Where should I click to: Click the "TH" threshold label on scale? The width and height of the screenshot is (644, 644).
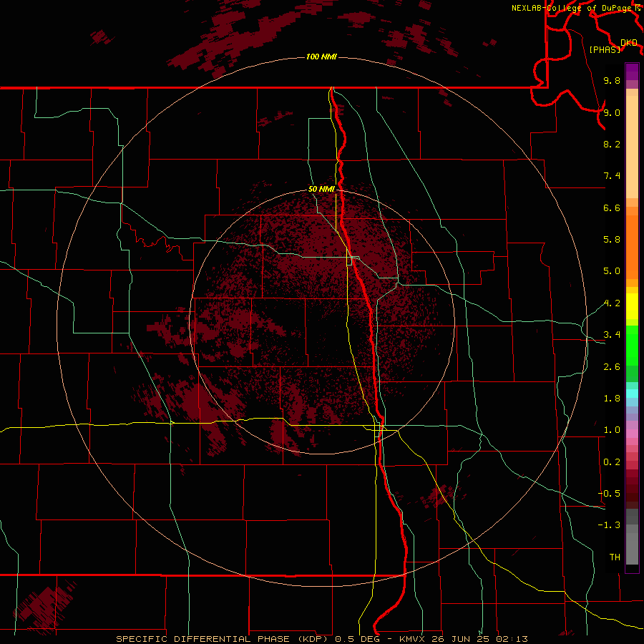(x=615, y=557)
